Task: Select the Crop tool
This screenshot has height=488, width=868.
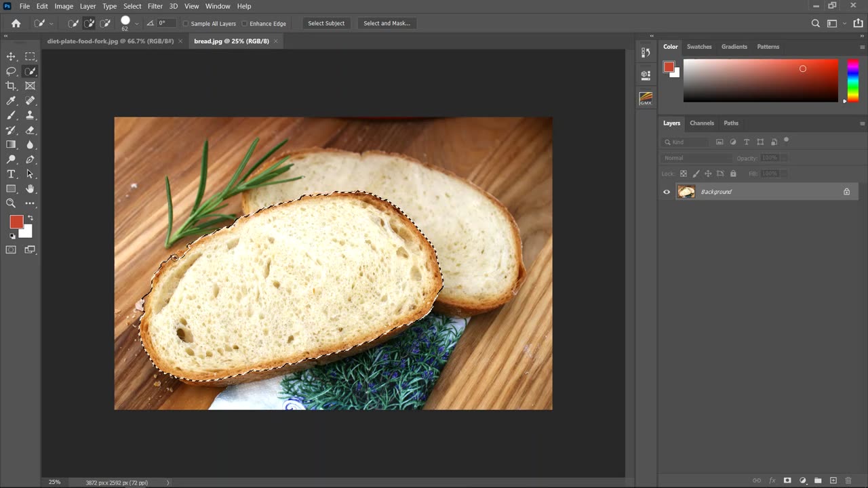Action: tap(11, 86)
